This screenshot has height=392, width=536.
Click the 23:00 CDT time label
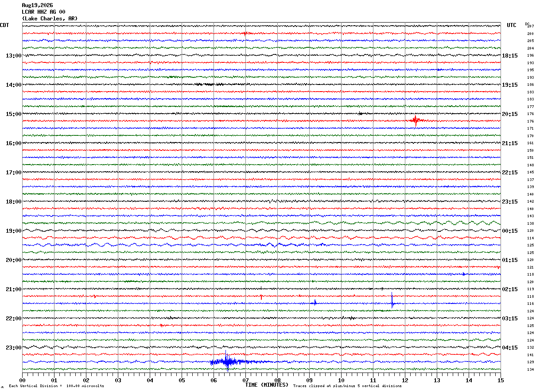coord(13,348)
